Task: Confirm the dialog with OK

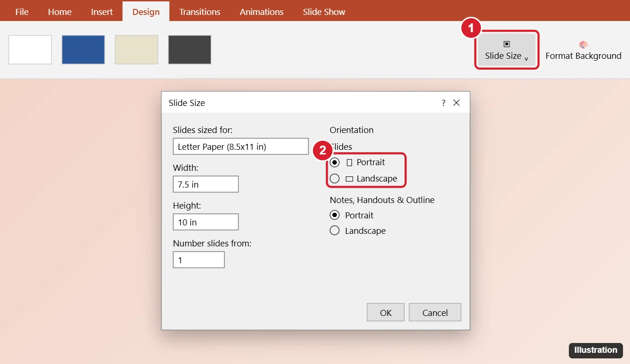Action: (x=386, y=313)
